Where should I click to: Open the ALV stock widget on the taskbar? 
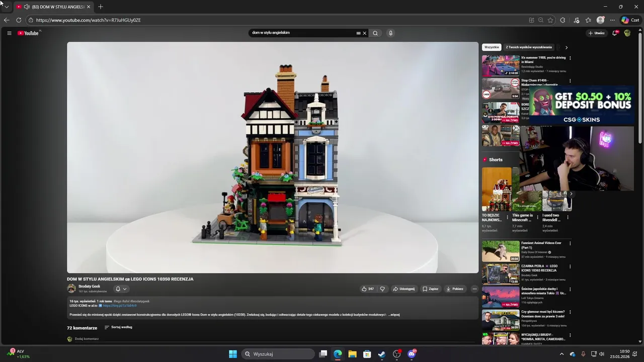click(x=18, y=354)
